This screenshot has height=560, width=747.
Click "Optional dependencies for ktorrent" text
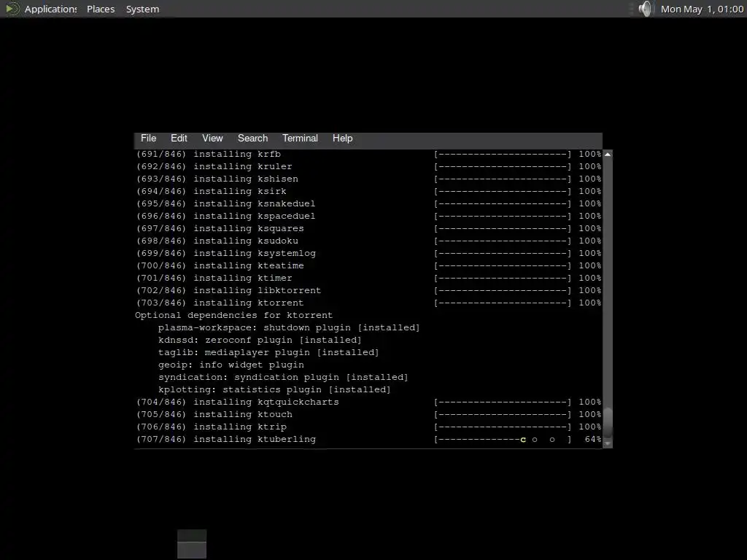233,315
